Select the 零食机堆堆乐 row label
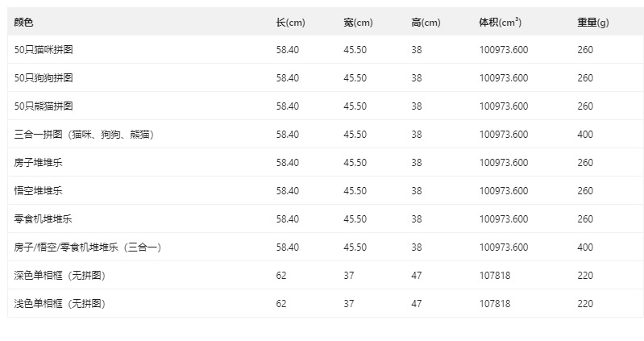 [44, 219]
